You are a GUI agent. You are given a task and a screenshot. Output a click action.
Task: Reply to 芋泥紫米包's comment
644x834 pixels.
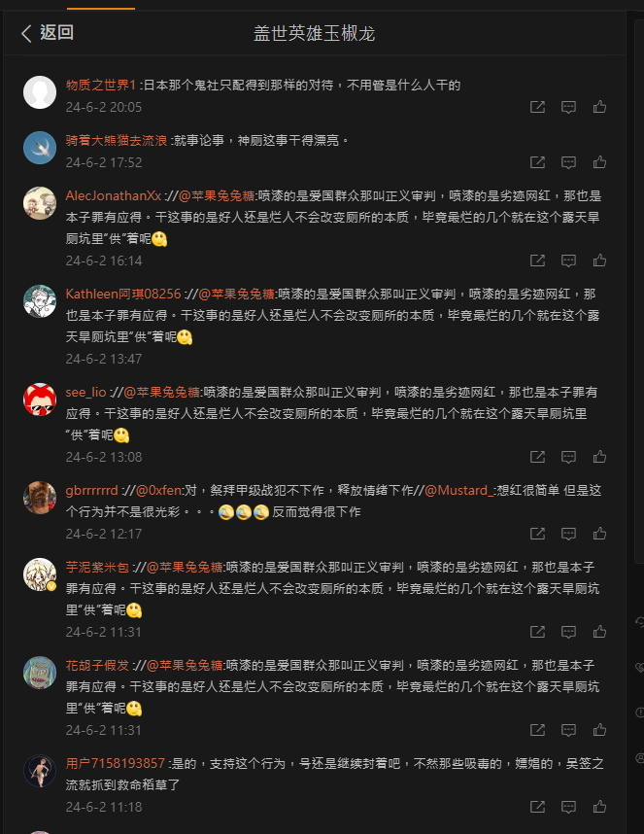point(568,632)
